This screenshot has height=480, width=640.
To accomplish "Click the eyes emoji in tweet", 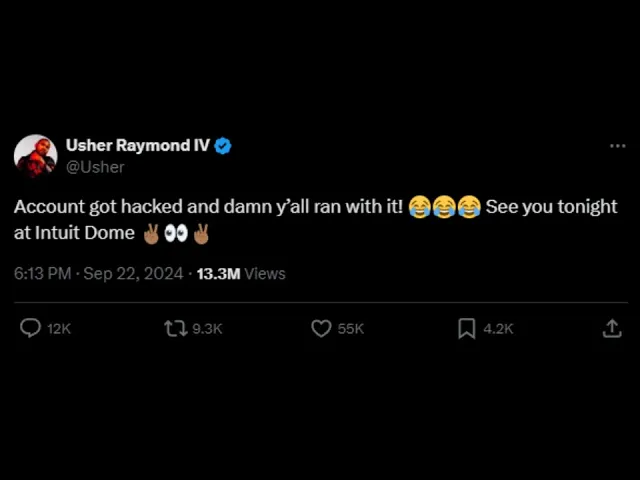I will click(x=176, y=233).
